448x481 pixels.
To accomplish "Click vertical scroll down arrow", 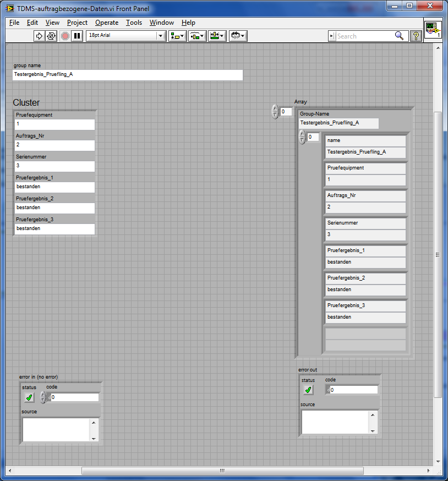I will coord(438,461).
